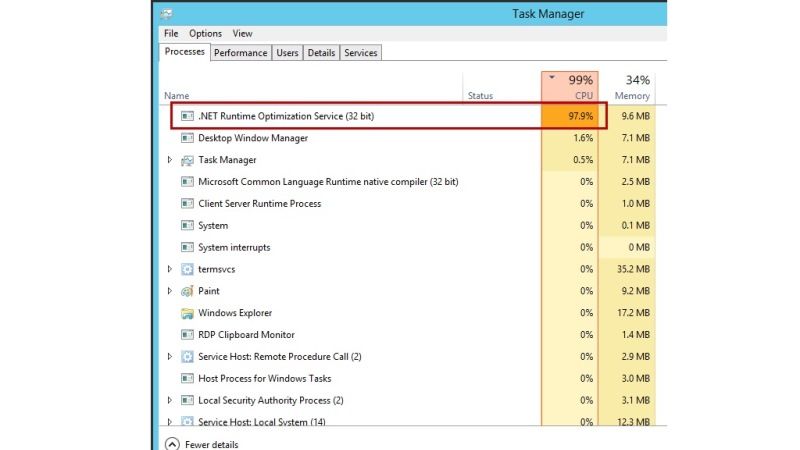The width and height of the screenshot is (800, 450).
Task: Switch to the Users tab
Action: point(287,53)
